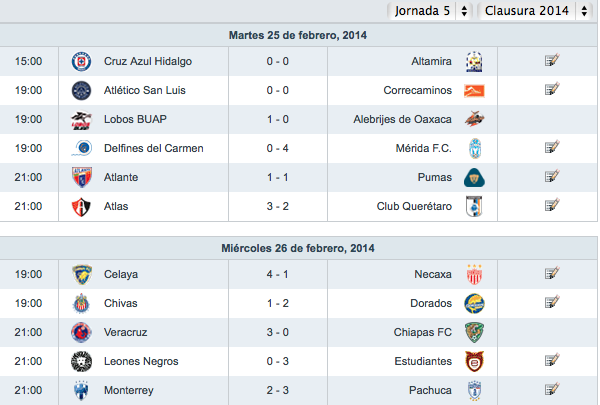Viewport: 600px width, 405px height.
Task: Click the Chiapas FC jaguar crest
Action: click(x=474, y=332)
